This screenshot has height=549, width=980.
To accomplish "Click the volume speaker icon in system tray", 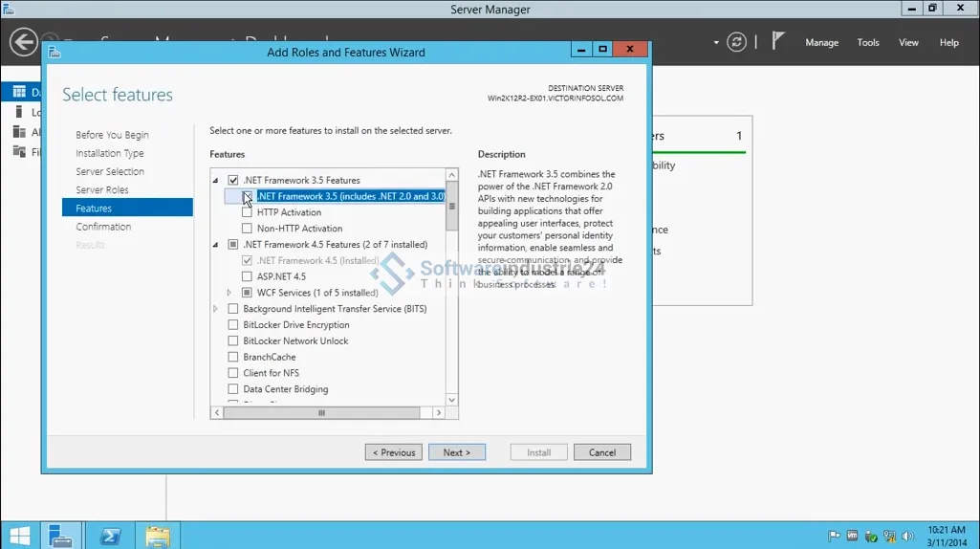I will coord(907,537).
